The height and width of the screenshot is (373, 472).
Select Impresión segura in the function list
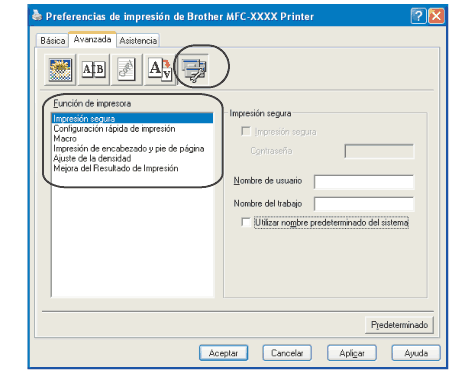(133, 118)
